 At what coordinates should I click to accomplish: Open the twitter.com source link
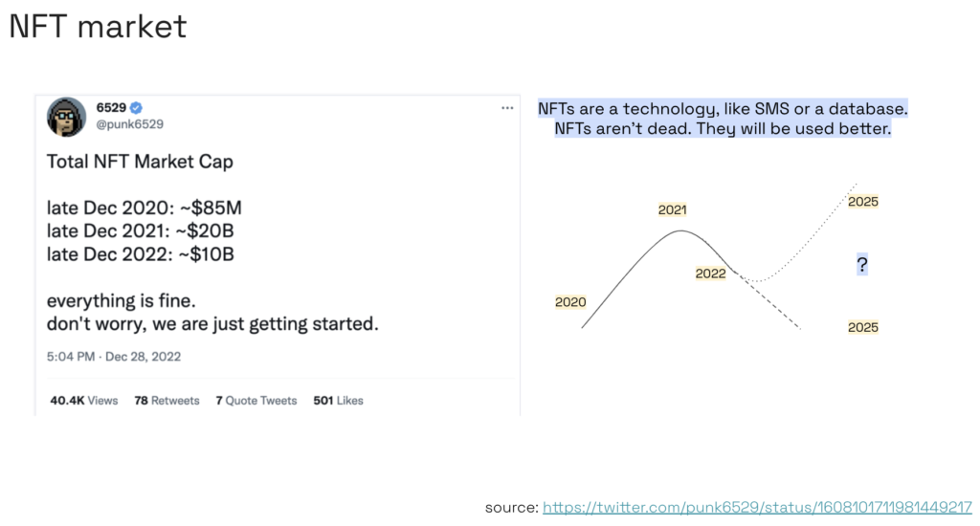click(x=757, y=507)
